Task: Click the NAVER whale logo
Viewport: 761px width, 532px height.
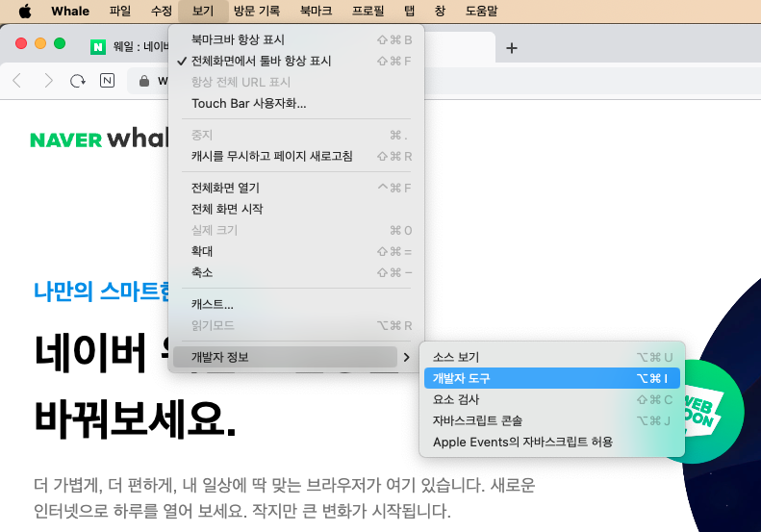Action: click(x=99, y=138)
